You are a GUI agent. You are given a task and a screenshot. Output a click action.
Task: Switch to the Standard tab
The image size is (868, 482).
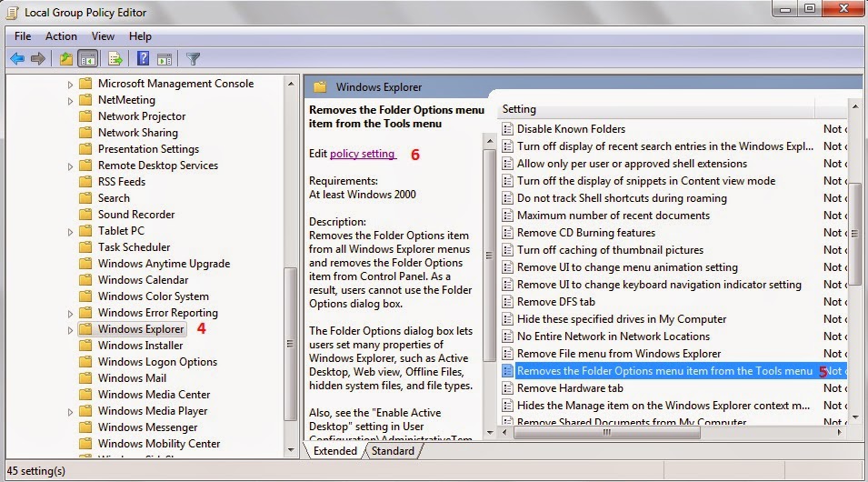click(x=393, y=451)
